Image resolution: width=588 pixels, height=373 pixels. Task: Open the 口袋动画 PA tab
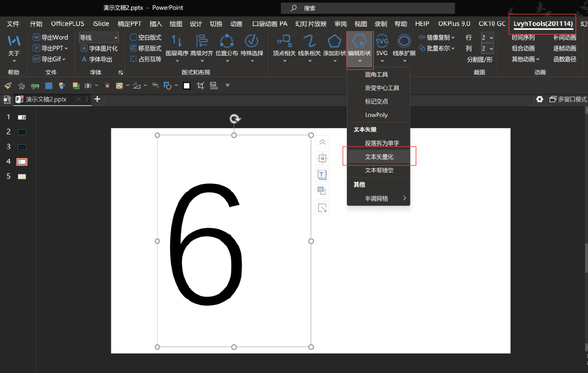[270, 24]
